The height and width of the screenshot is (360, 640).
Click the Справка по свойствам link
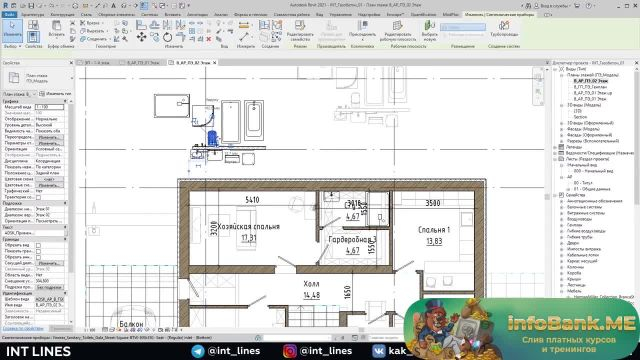tap(23, 328)
